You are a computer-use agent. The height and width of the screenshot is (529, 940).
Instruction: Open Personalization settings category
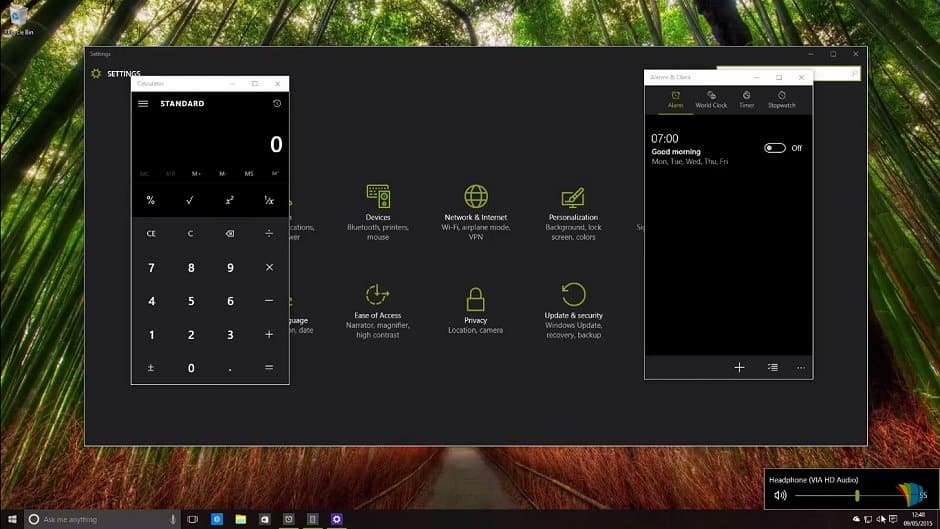(x=573, y=212)
